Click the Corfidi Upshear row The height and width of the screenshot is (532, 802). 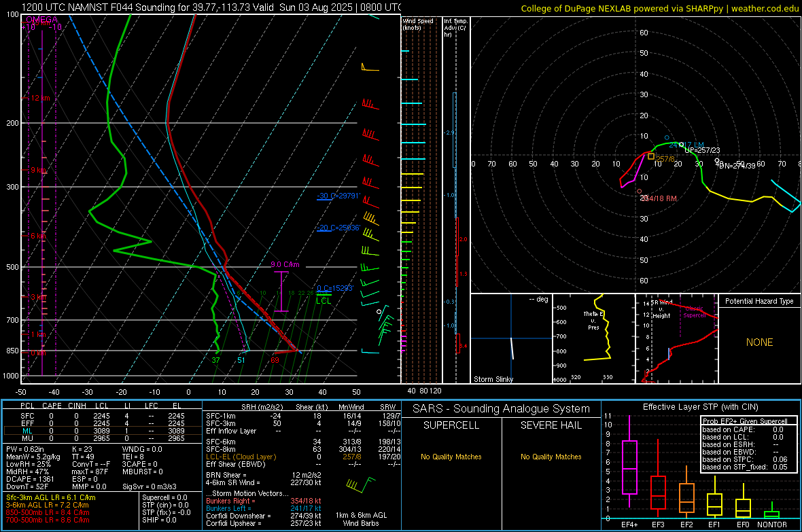264,523
